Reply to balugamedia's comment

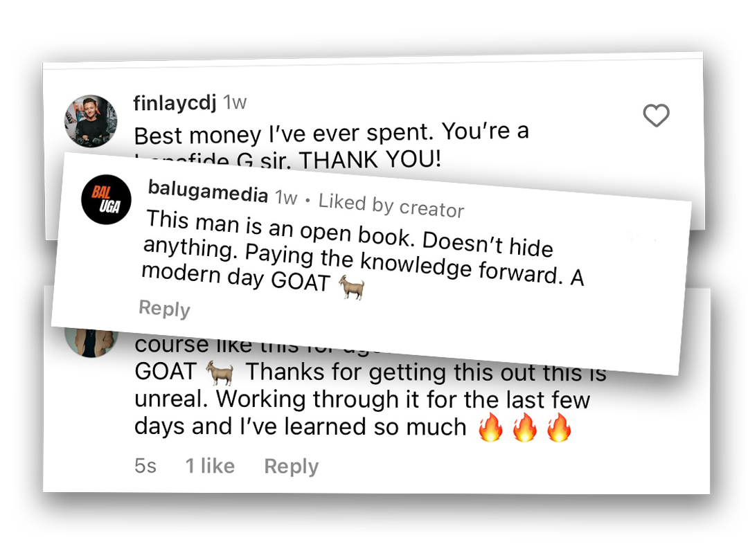pos(165,308)
